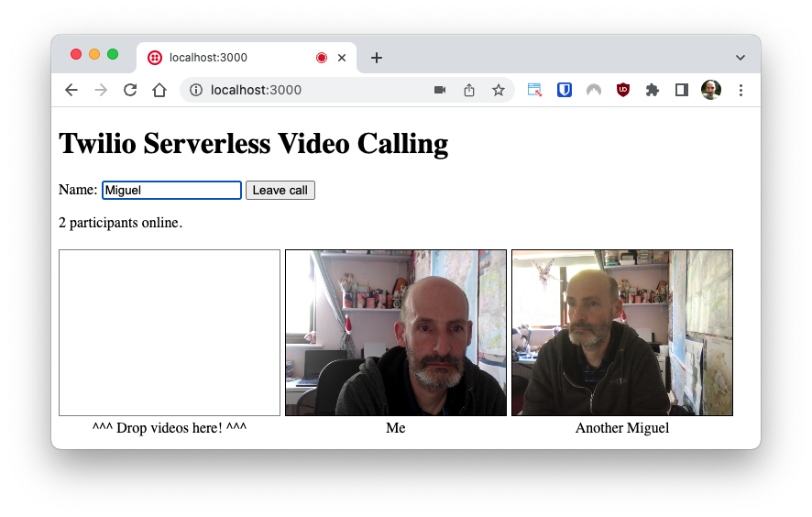Reload the localhost:3000 page
The image size is (812, 517).
click(130, 90)
